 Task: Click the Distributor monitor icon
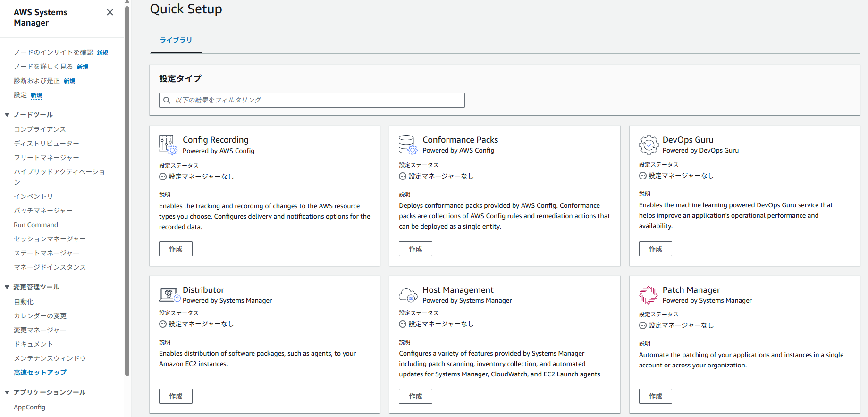(x=170, y=295)
